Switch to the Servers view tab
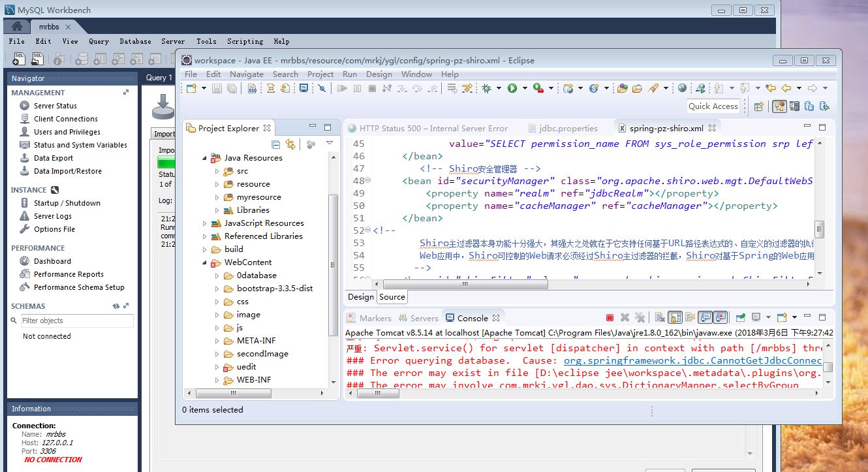Image resolution: width=868 pixels, height=472 pixels. tap(418, 318)
